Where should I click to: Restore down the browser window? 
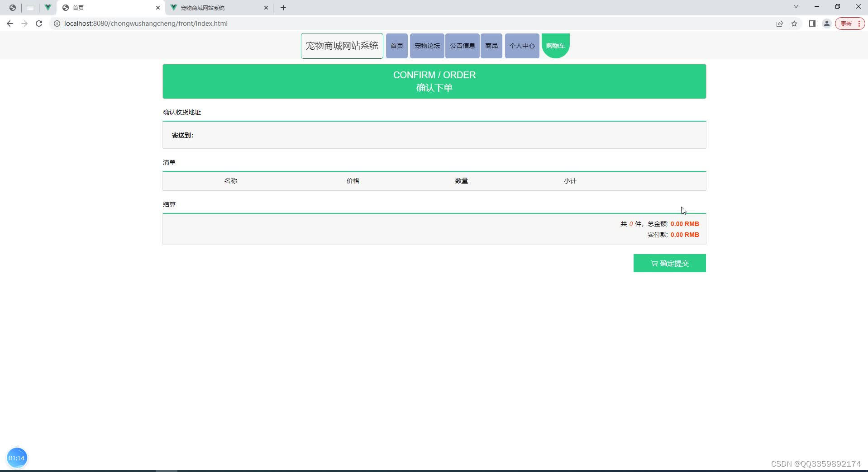tap(838, 7)
